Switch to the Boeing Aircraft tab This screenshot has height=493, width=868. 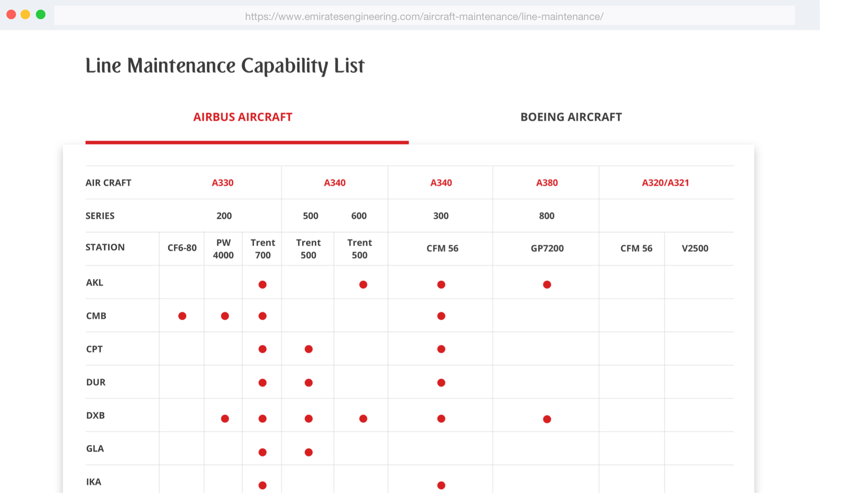tap(570, 117)
